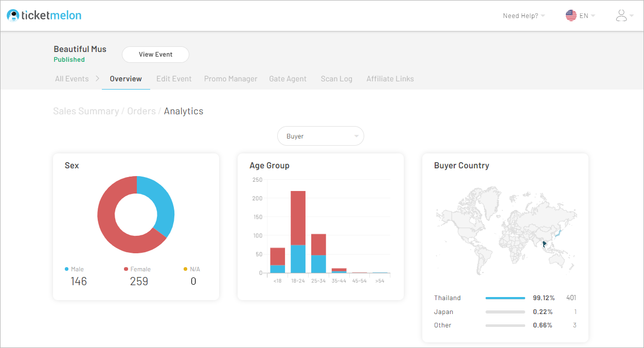The width and height of the screenshot is (644, 348).
Task: Switch to Sales Summary section
Action: [86, 111]
